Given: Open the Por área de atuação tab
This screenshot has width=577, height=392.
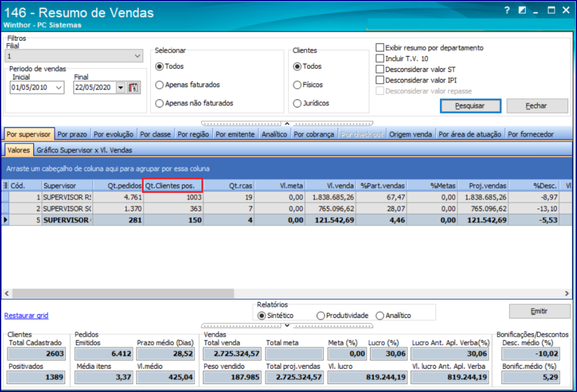Looking at the screenshot, I should [470, 134].
